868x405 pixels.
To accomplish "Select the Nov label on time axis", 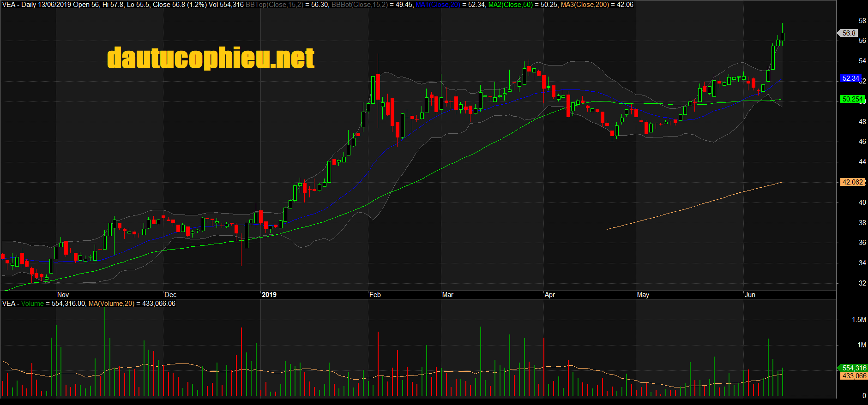I will pyautogui.click(x=63, y=295).
